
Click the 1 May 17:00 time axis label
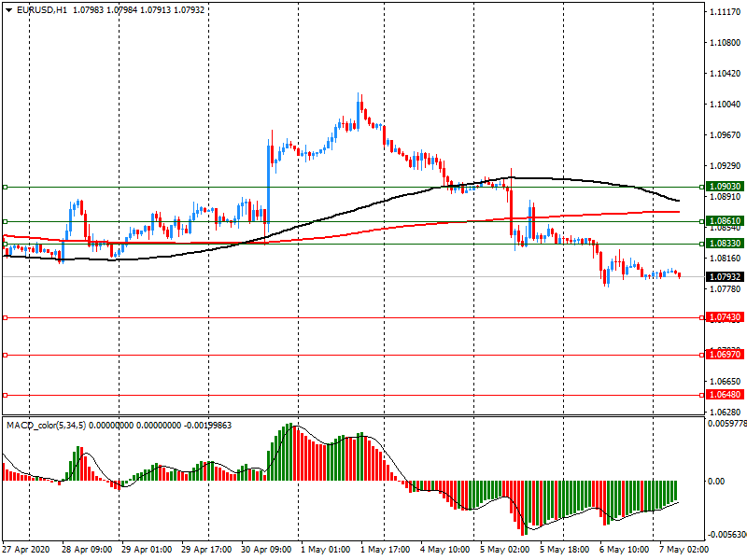point(385,550)
